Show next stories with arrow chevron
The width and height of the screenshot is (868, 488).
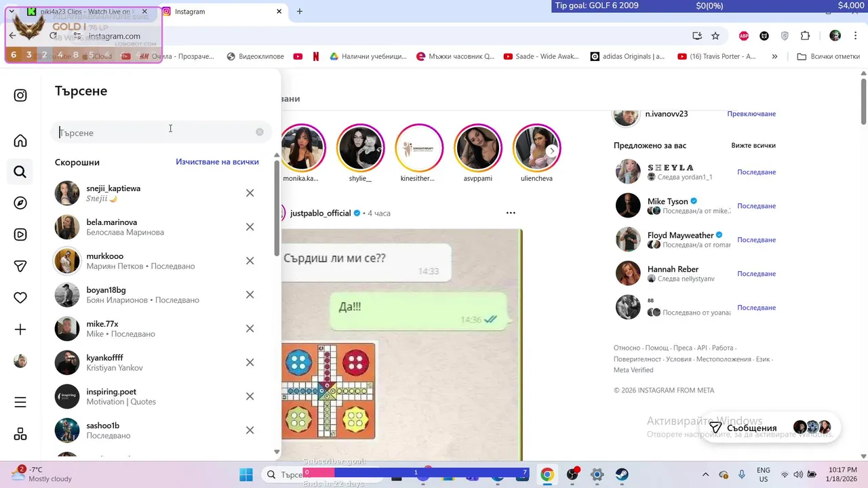point(553,150)
